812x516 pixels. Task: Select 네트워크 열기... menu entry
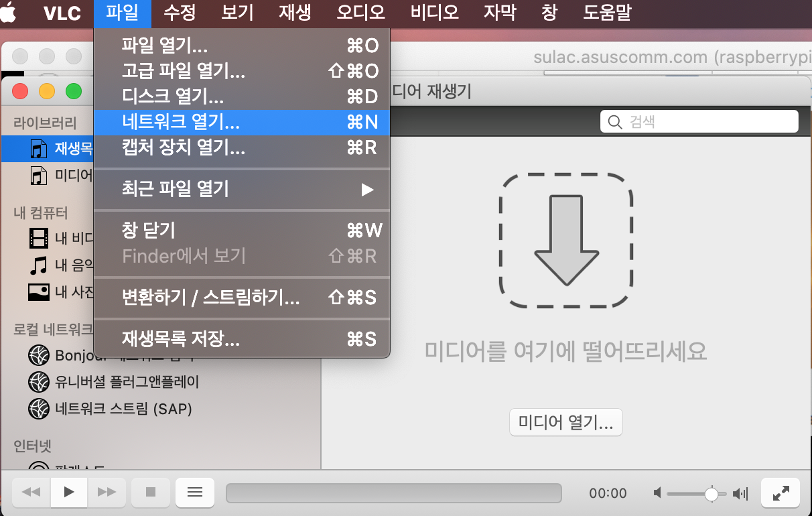point(242,122)
